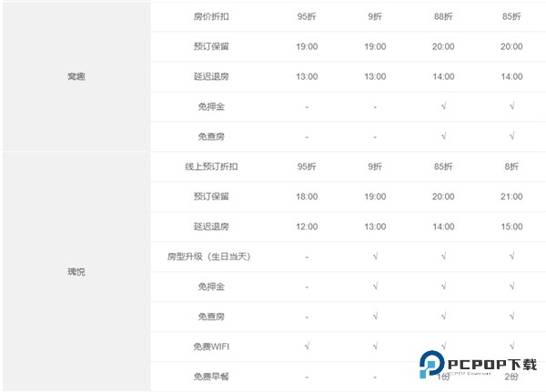The image size is (546, 392).
Task: Select the 12:00 late checkout cell
Action: [307, 226]
